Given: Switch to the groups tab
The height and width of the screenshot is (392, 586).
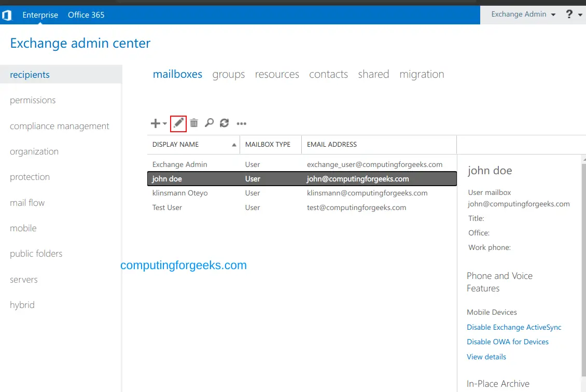Looking at the screenshot, I should (x=228, y=75).
